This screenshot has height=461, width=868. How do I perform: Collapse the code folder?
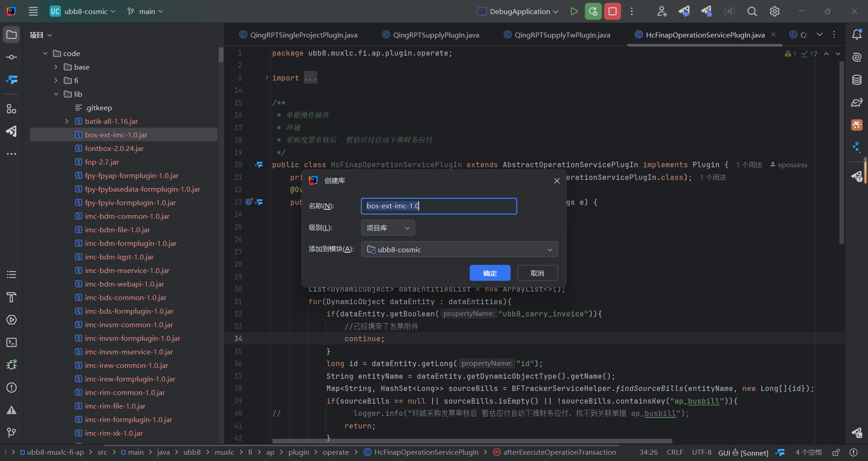[45, 53]
